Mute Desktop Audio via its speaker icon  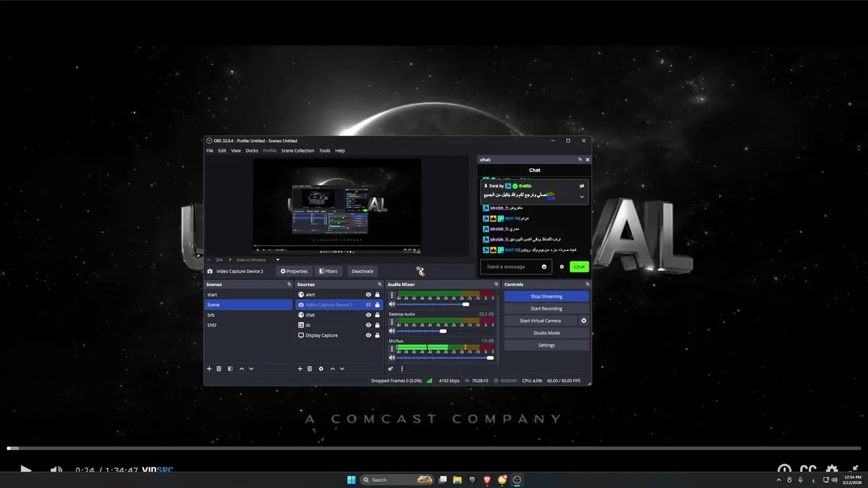click(391, 331)
